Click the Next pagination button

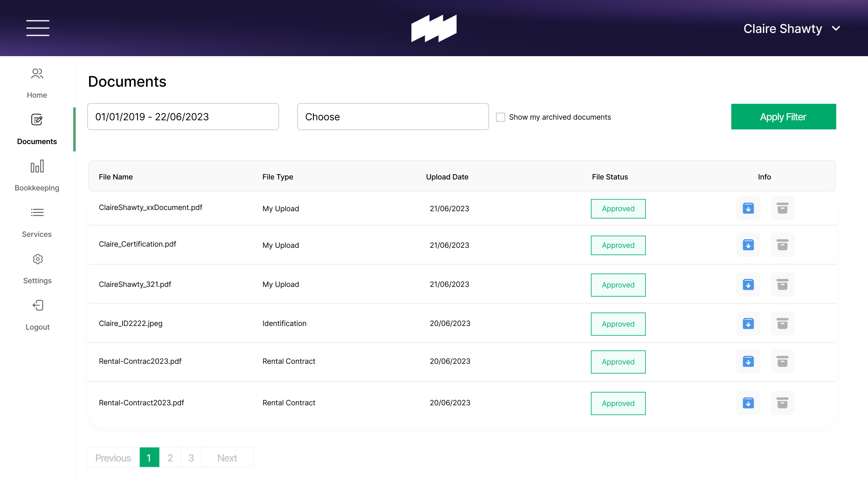click(x=227, y=458)
